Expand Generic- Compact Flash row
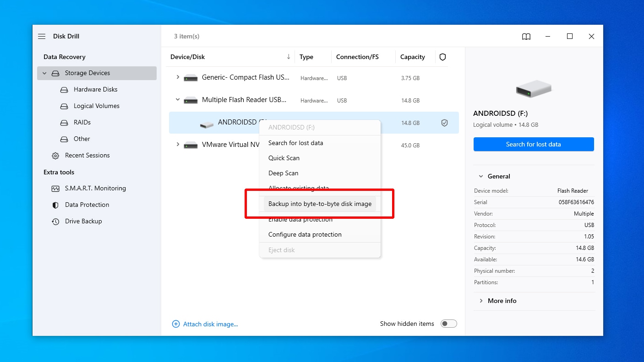 point(178,77)
